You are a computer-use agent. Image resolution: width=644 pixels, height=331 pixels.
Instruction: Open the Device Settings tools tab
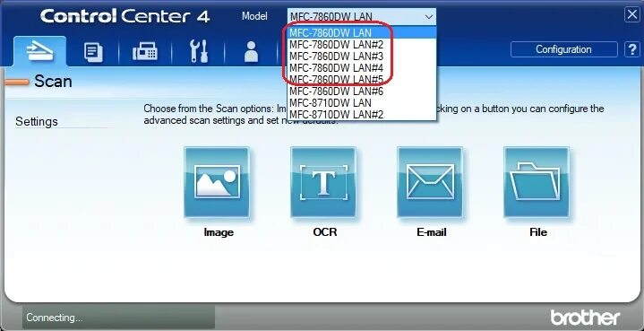click(x=198, y=52)
